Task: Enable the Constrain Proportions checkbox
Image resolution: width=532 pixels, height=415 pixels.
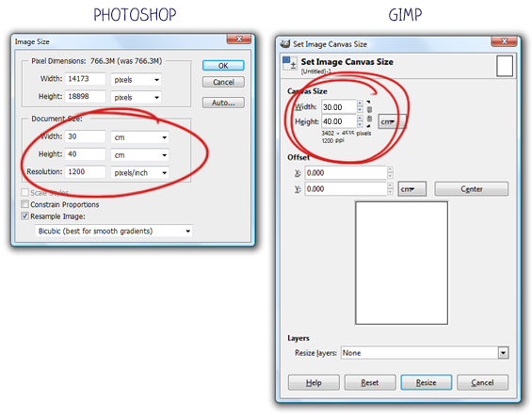Action: [x=24, y=204]
